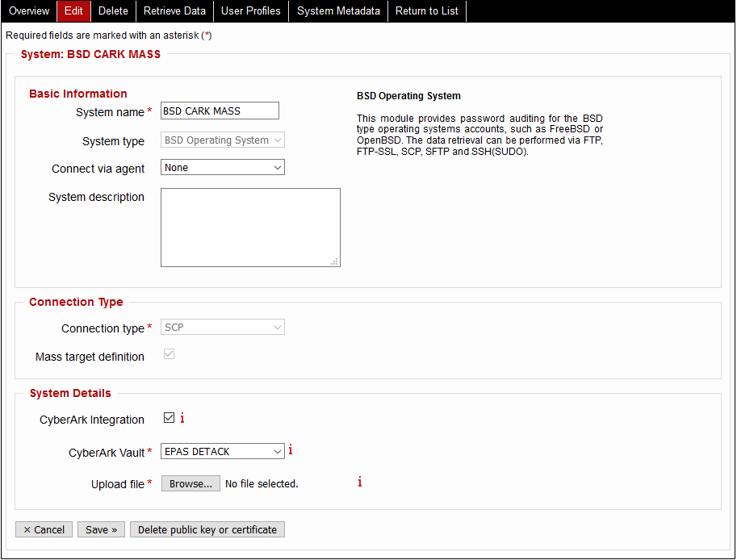Open the System Metadata tab
737x560 pixels.
337,11
